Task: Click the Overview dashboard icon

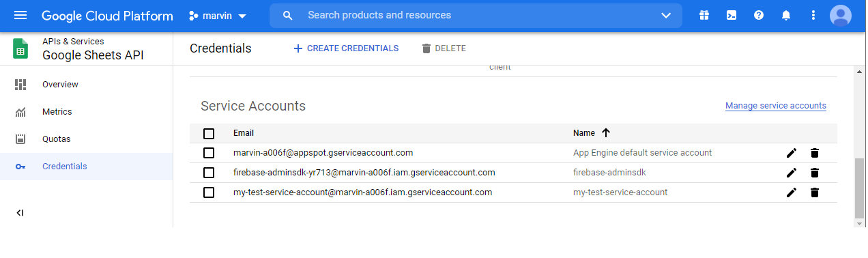Action: click(x=20, y=85)
